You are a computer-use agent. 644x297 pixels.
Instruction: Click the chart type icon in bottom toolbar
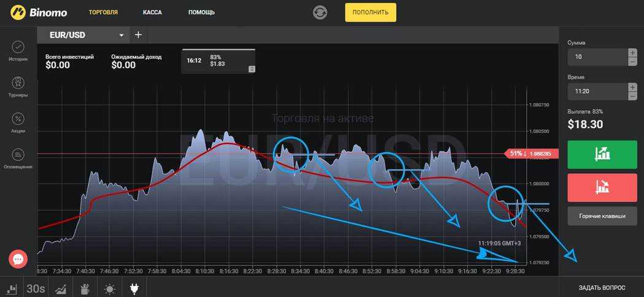pos(11,288)
